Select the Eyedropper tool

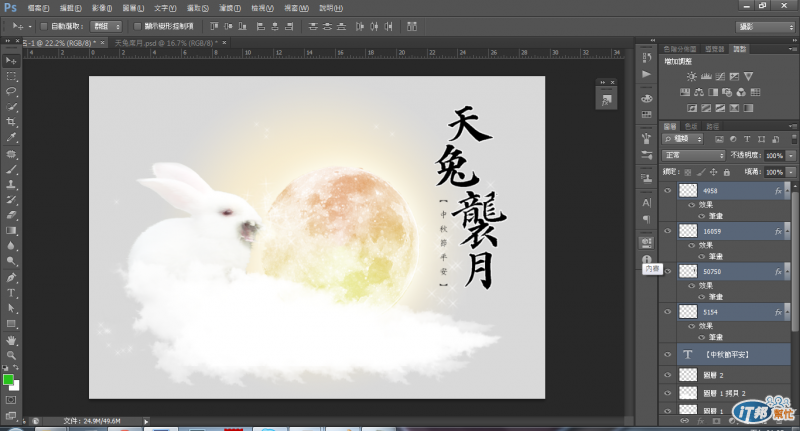[11, 137]
